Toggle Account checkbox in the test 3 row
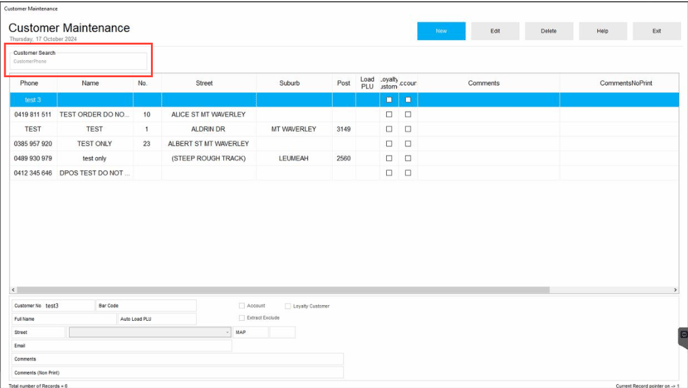688x388 pixels. tap(408, 100)
